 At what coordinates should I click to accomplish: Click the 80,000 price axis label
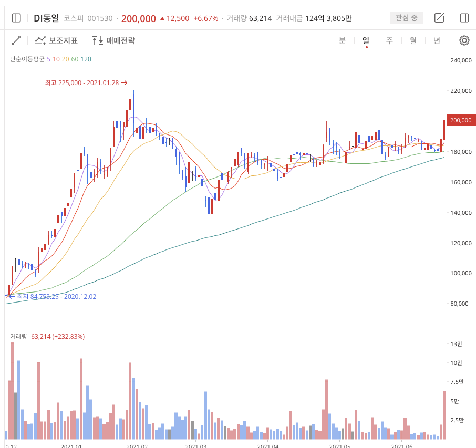tap(459, 304)
